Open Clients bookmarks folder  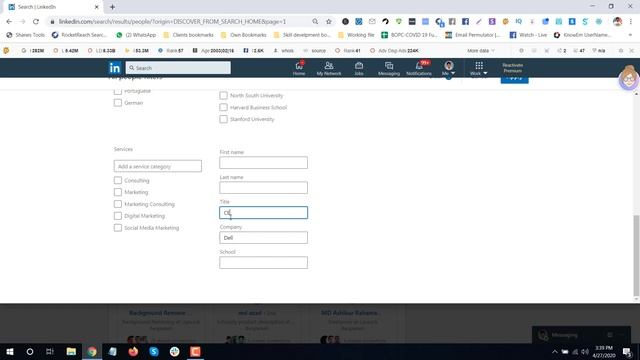(188, 35)
